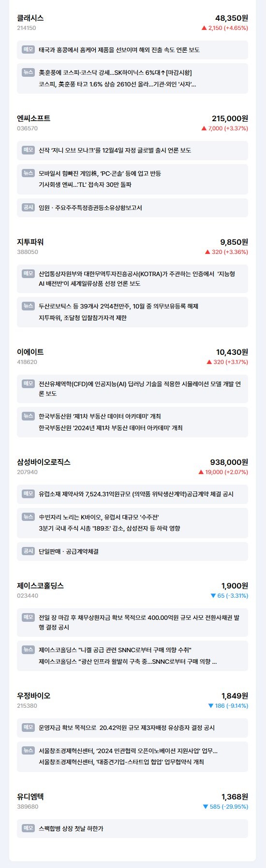Click the 메모 badge under 클래시스
The height and width of the screenshot is (868, 266).
pyautogui.click(x=28, y=49)
